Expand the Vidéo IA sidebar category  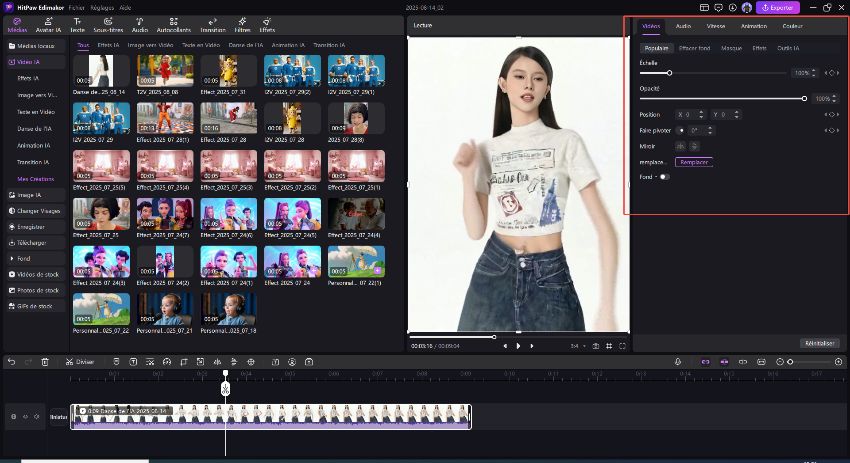click(36, 62)
